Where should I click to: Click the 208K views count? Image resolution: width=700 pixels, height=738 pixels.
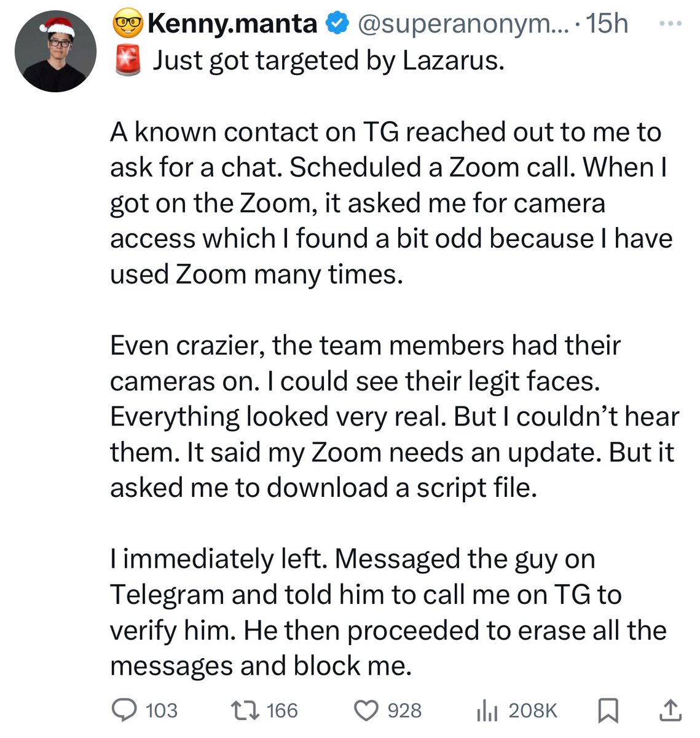coord(533,711)
